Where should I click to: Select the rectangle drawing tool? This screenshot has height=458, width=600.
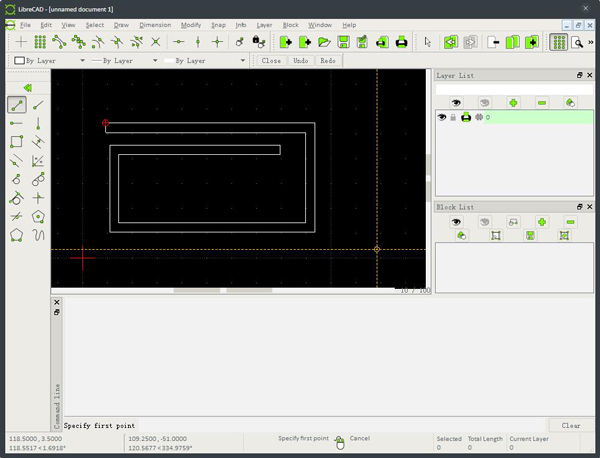16,142
